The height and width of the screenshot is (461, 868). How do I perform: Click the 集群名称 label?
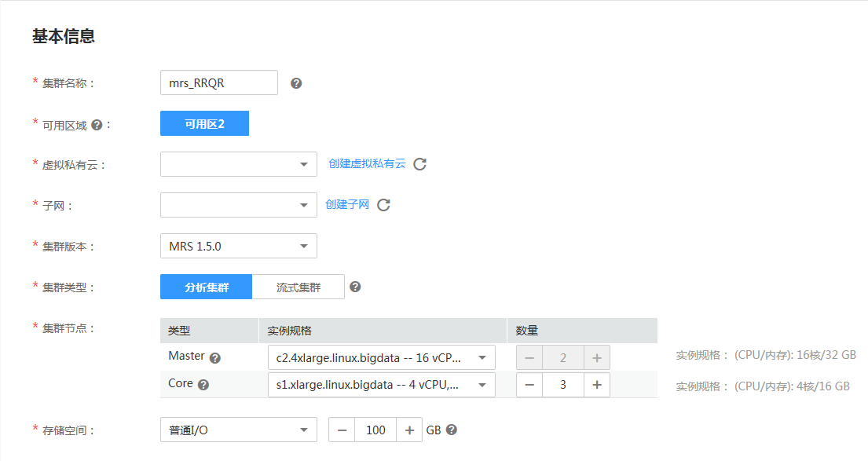coord(68,83)
